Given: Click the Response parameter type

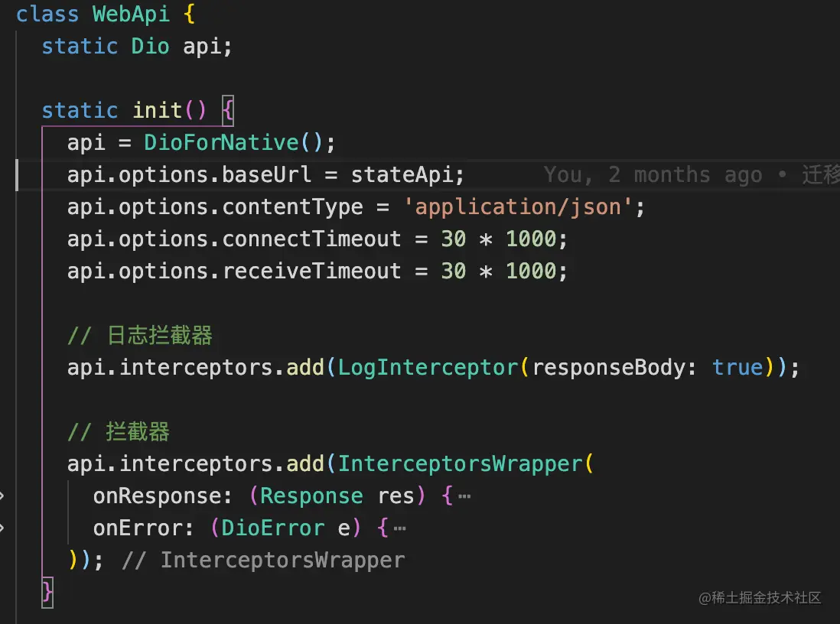Looking at the screenshot, I should [311, 496].
